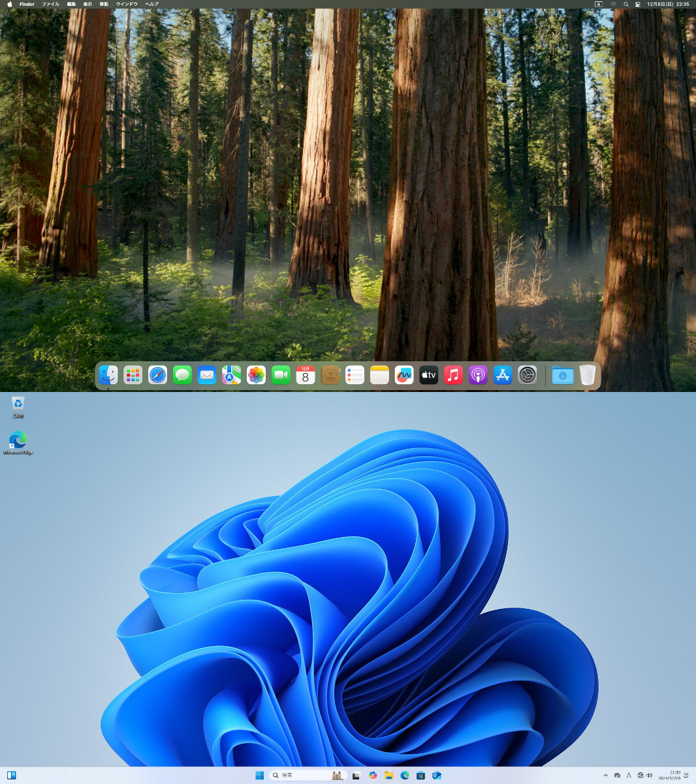The height and width of the screenshot is (784, 696).
Task: Click the Windows taskbar search box
Action: tap(308, 776)
